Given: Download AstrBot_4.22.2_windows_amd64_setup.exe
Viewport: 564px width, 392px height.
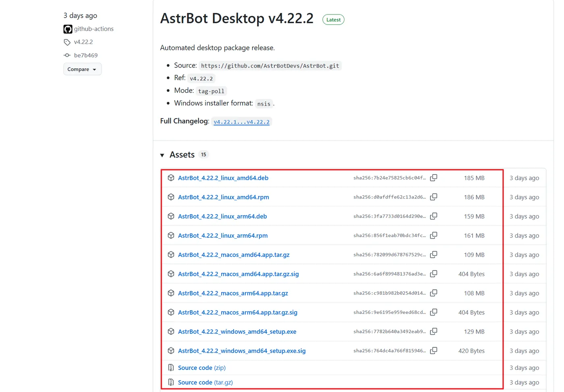Looking at the screenshot, I should 237,332.
